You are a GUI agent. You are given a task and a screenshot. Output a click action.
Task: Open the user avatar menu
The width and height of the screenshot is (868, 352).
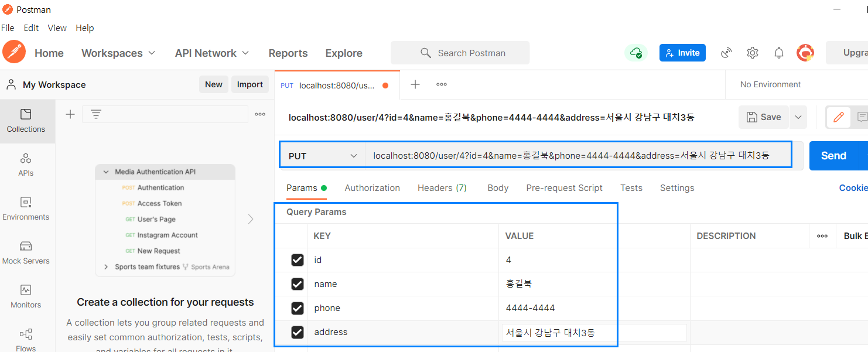pos(805,53)
